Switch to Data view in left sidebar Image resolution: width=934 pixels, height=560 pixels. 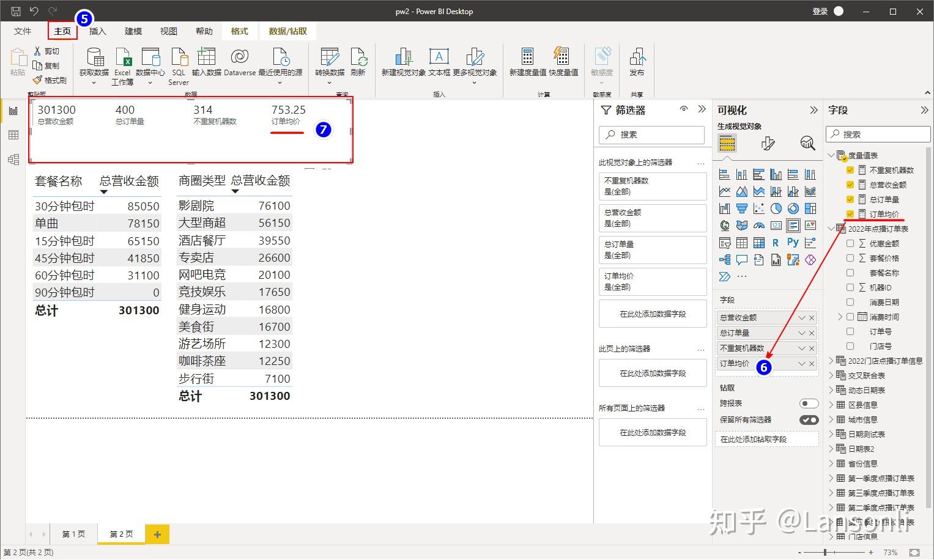coord(13,134)
